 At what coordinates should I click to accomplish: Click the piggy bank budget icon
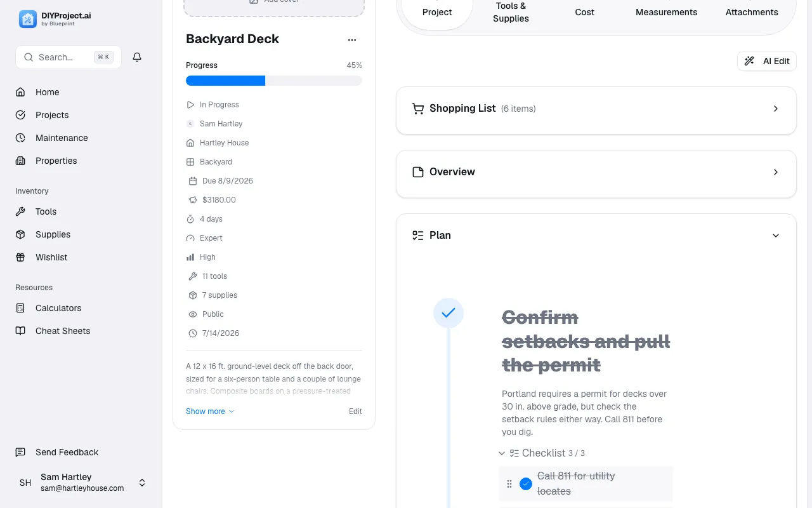pyautogui.click(x=193, y=200)
